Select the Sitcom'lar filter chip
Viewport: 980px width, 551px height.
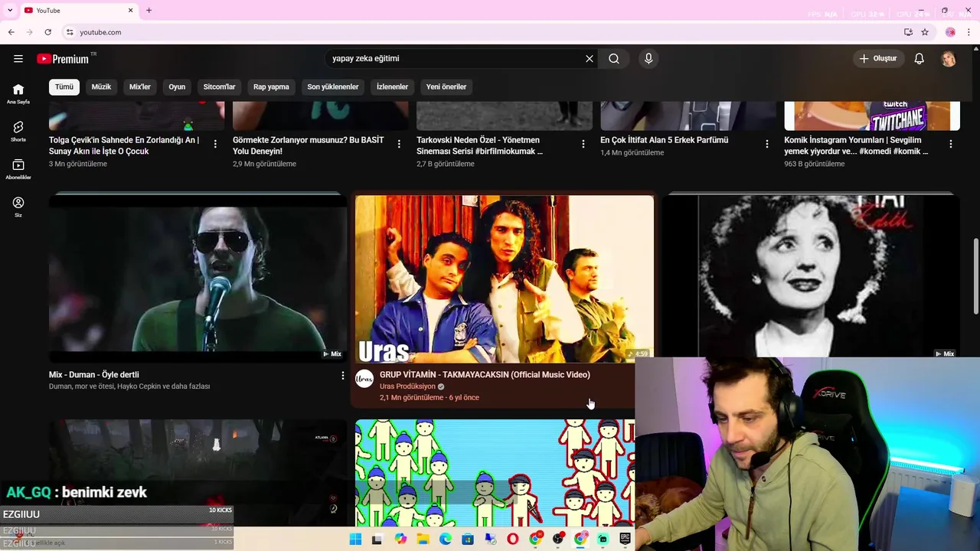click(219, 86)
